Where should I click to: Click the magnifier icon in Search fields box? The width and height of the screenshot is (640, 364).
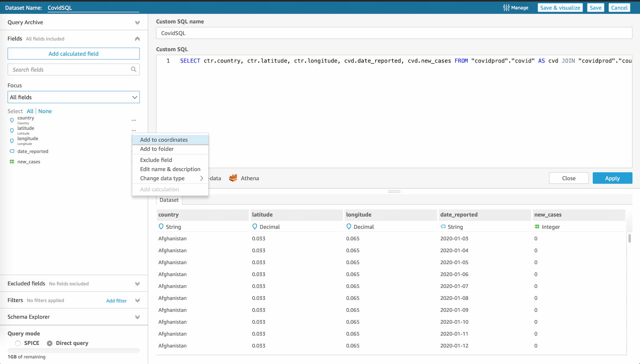pos(134,69)
